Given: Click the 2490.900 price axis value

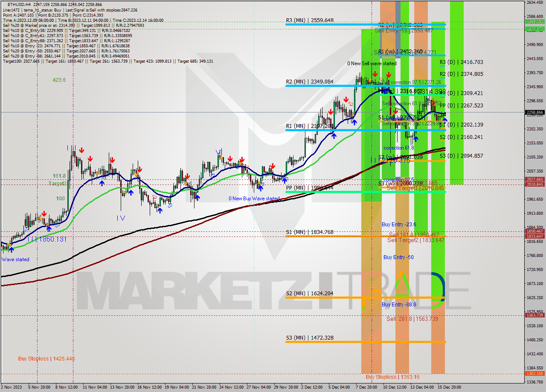Looking at the screenshot, I should tap(534, 44).
